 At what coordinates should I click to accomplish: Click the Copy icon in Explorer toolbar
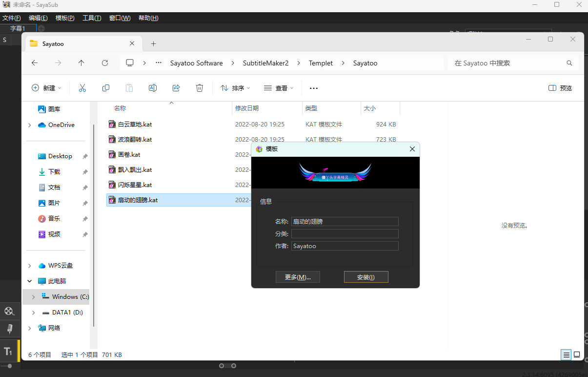pyautogui.click(x=105, y=88)
